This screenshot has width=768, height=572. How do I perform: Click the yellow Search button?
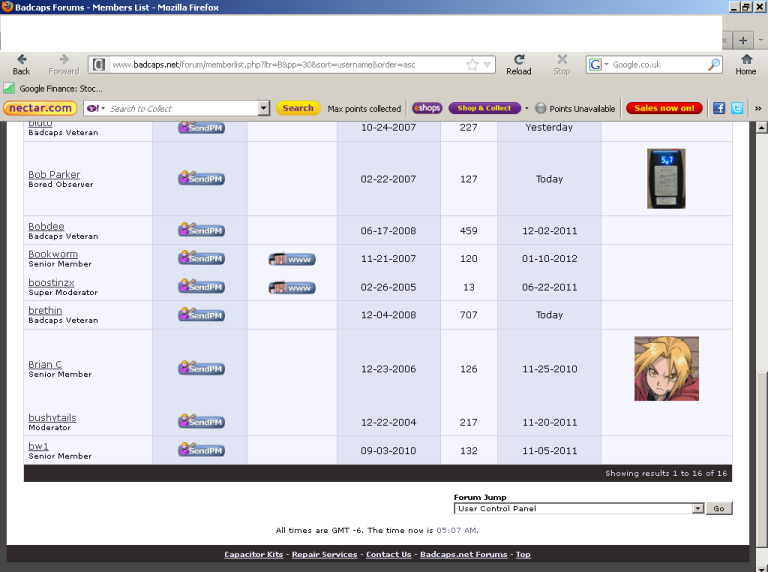(298, 108)
